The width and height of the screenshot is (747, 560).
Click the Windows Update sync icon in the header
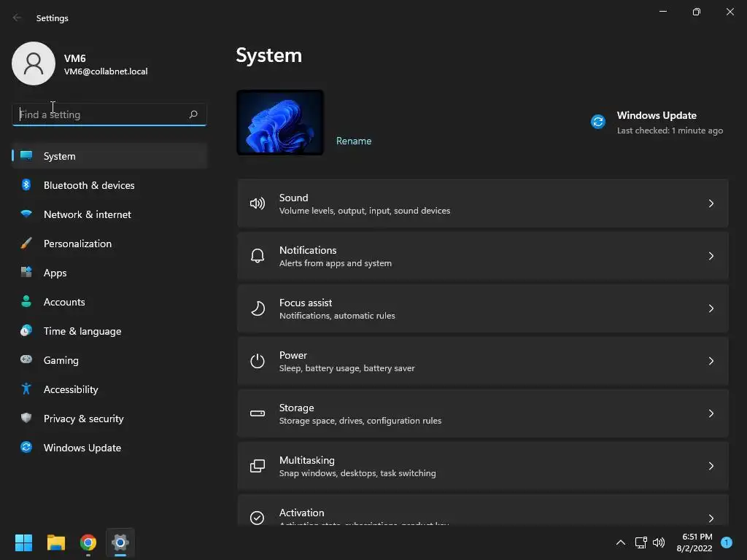pyautogui.click(x=598, y=122)
